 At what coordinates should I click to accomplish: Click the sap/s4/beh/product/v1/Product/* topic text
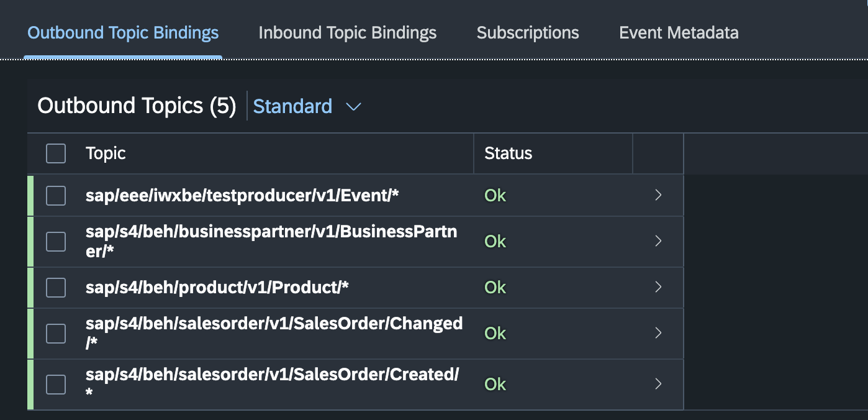click(x=217, y=288)
